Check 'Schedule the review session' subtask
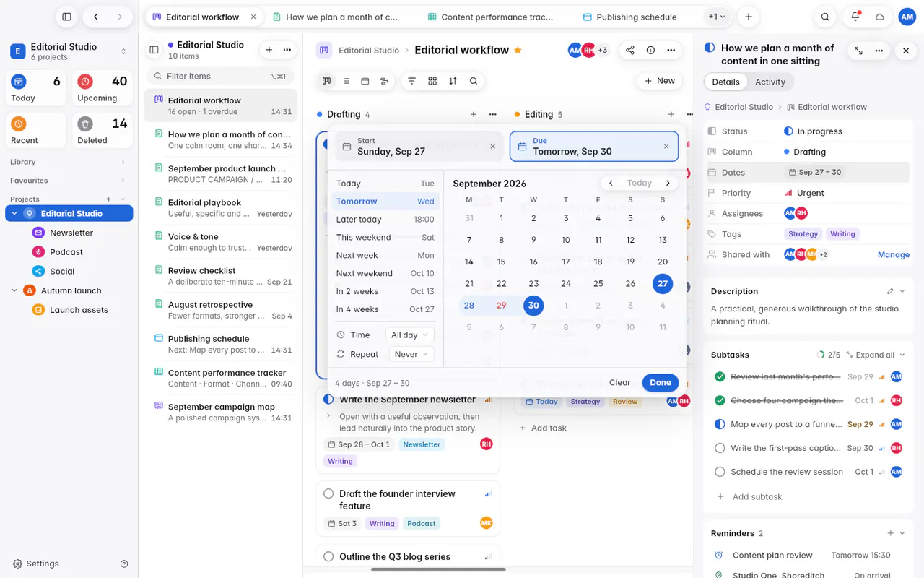 click(720, 472)
